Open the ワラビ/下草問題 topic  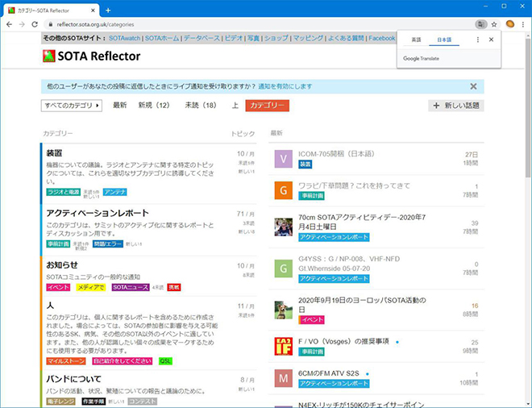(x=354, y=185)
